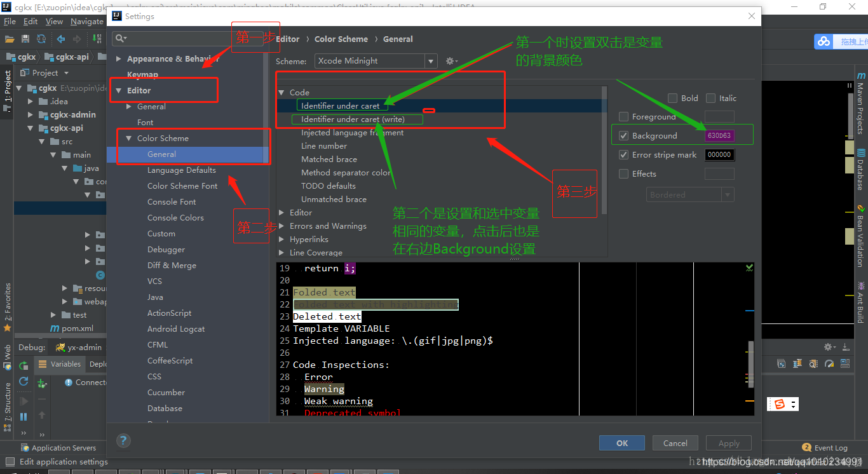Enable the Foreground checkbox
The width and height of the screenshot is (868, 474).
click(623, 116)
